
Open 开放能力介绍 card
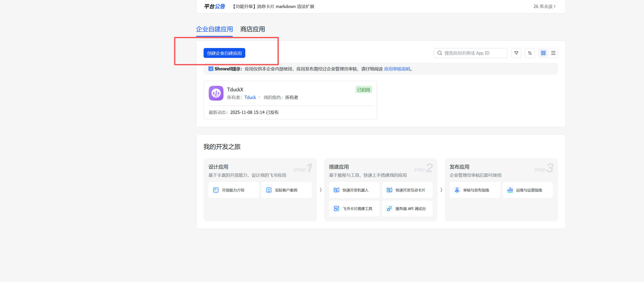[x=234, y=190]
